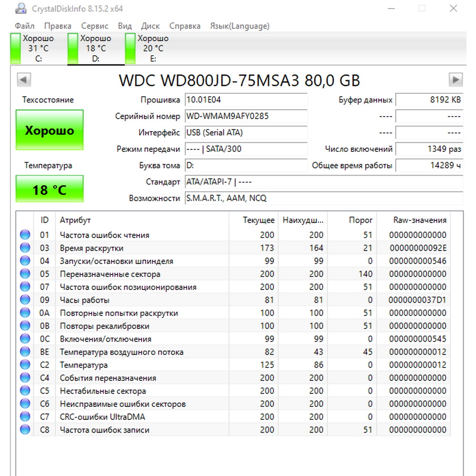The width and height of the screenshot is (476, 476).
Task: Click serial number field WD-WMAM9AFY0285
Action: pos(246,116)
